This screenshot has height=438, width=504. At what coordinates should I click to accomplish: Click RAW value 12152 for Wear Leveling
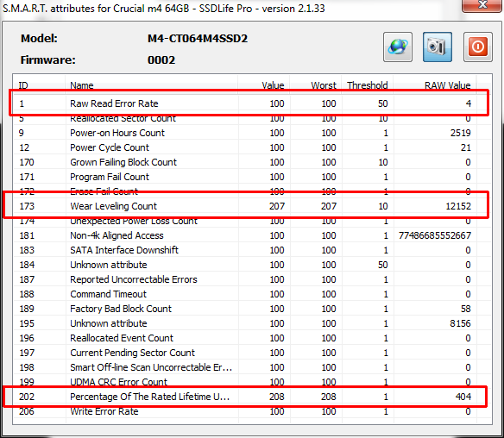[x=458, y=206]
